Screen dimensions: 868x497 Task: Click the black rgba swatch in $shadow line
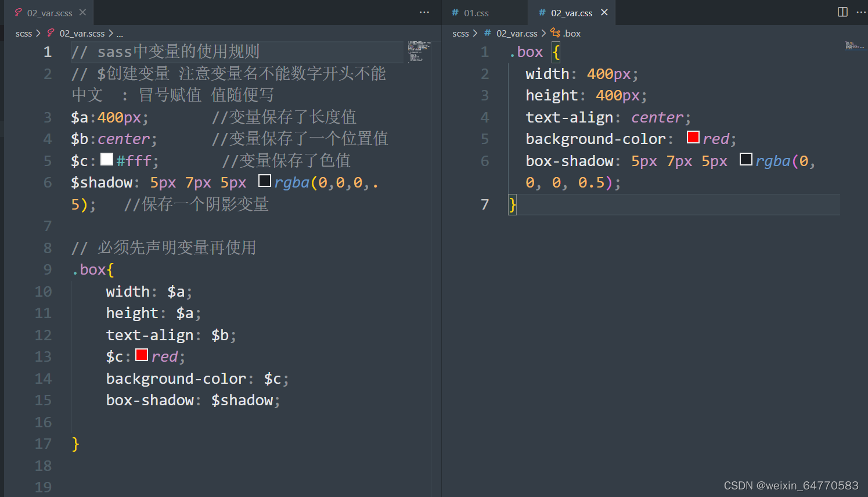pyautogui.click(x=264, y=180)
